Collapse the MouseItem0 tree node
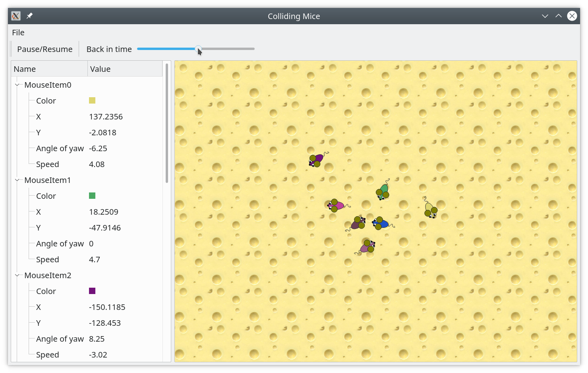588x373 pixels. click(17, 85)
